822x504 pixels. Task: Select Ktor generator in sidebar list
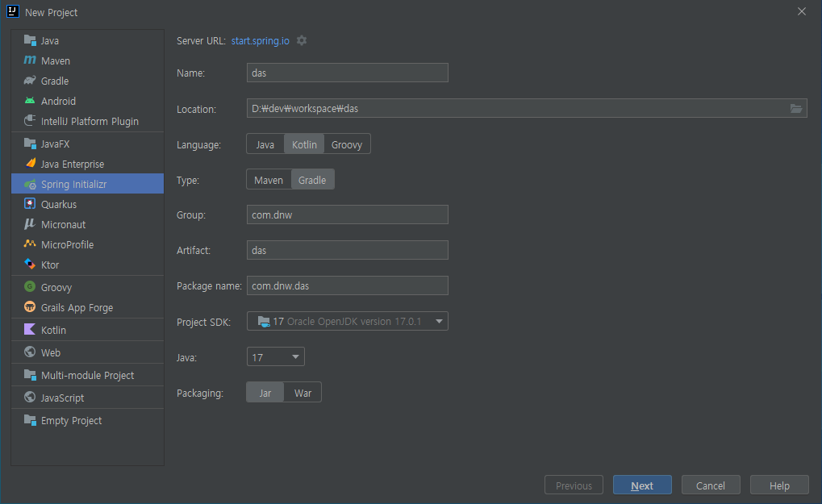(x=88, y=264)
